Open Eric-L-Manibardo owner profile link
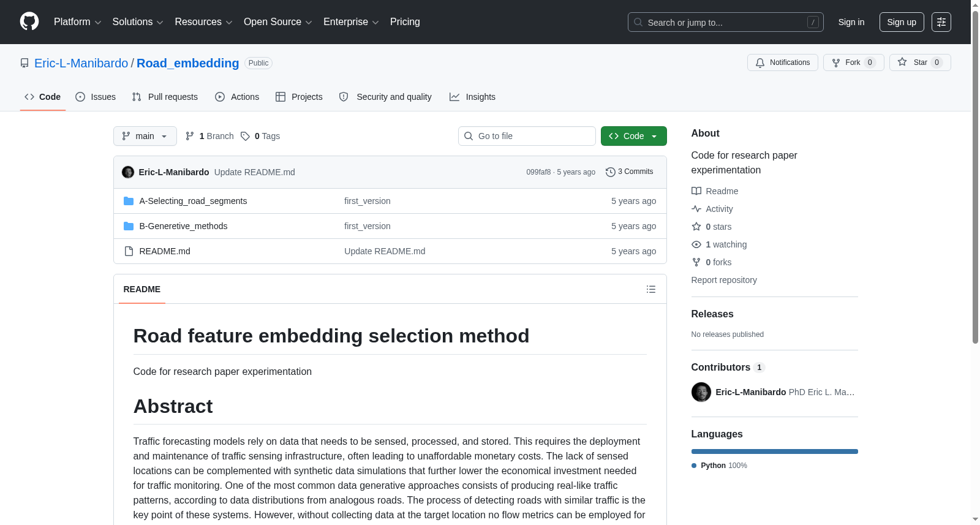Screen dimensions: 980x525 (x=81, y=63)
